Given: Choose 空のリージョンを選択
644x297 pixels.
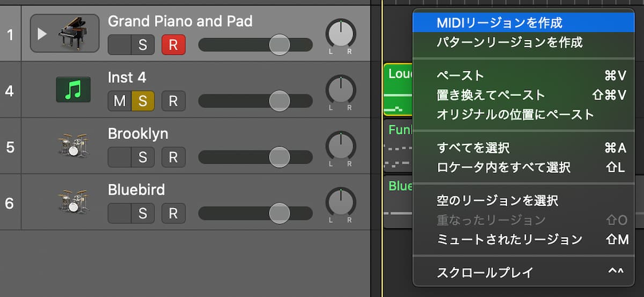Looking at the screenshot, I should (x=523, y=200).
